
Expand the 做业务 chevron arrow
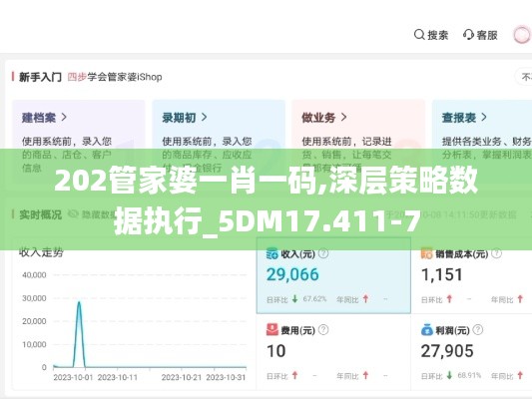pos(343,118)
